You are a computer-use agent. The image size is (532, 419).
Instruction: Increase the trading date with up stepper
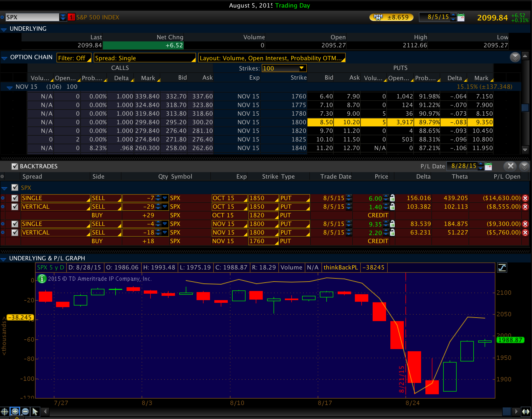tap(453, 15)
